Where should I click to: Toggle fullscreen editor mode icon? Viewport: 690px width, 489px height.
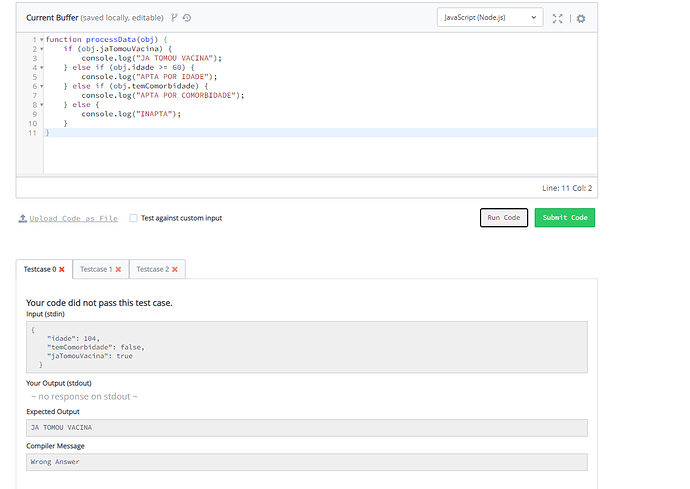point(558,18)
